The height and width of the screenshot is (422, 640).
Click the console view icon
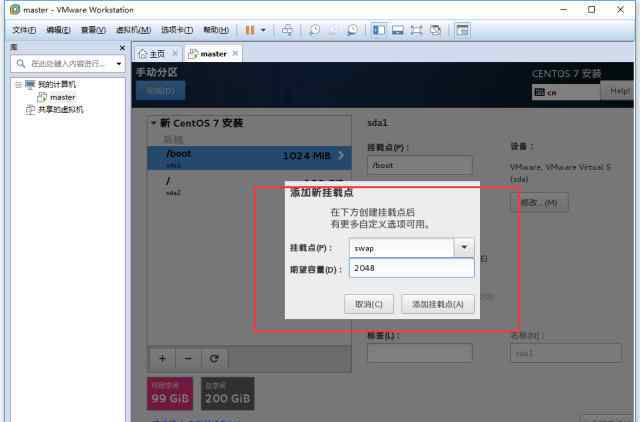point(462,30)
